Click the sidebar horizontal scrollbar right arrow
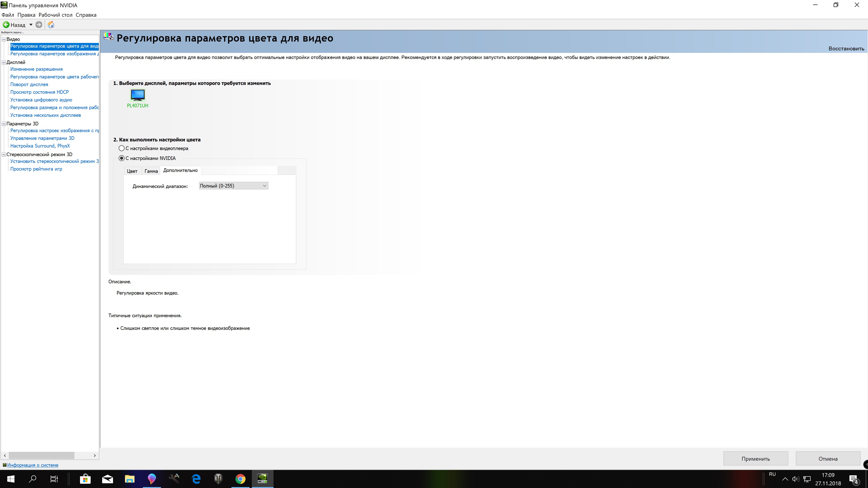Screen dimensions: 868x488 [x=95, y=455]
